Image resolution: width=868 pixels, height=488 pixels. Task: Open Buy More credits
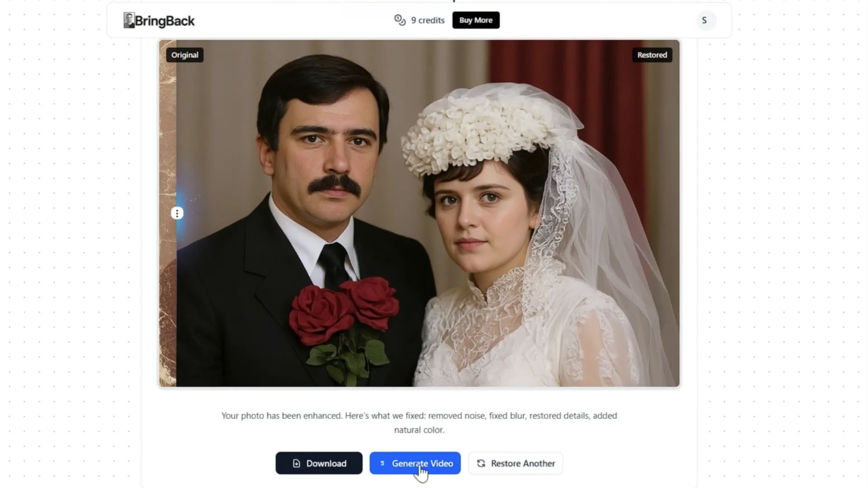(476, 20)
